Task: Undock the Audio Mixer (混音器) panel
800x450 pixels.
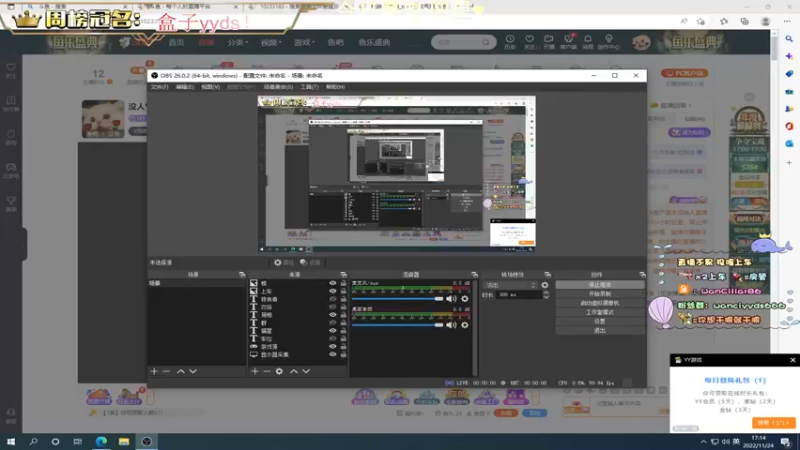Action: pos(474,274)
